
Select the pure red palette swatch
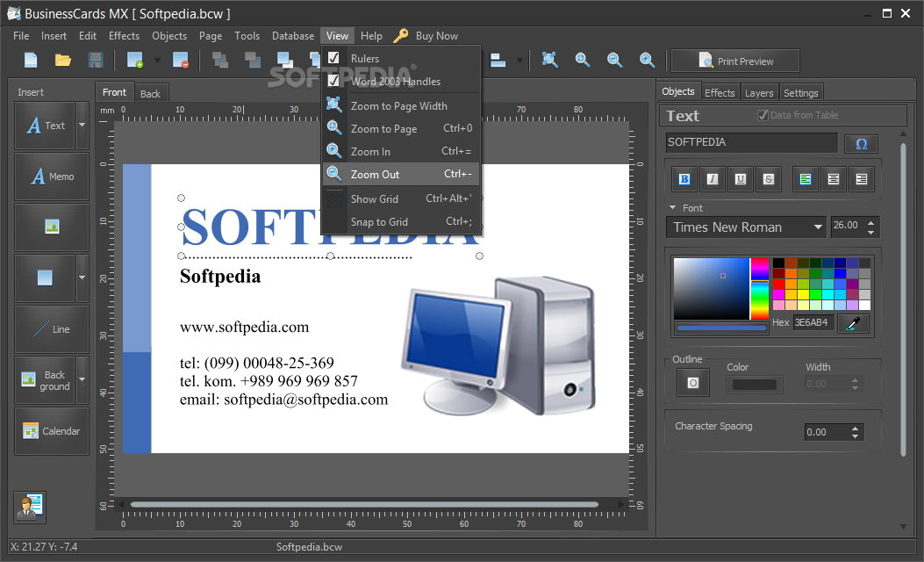click(x=778, y=285)
